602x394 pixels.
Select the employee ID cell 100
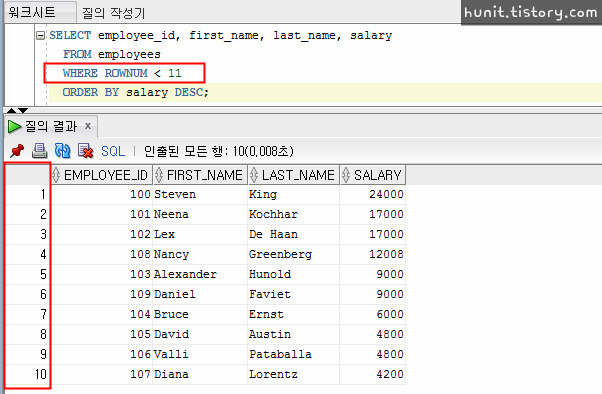[x=102, y=194]
